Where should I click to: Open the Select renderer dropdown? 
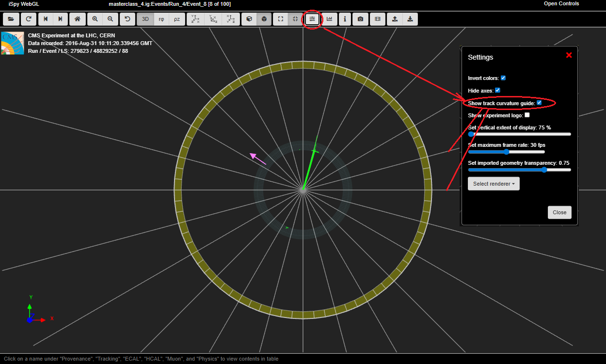coord(494,184)
